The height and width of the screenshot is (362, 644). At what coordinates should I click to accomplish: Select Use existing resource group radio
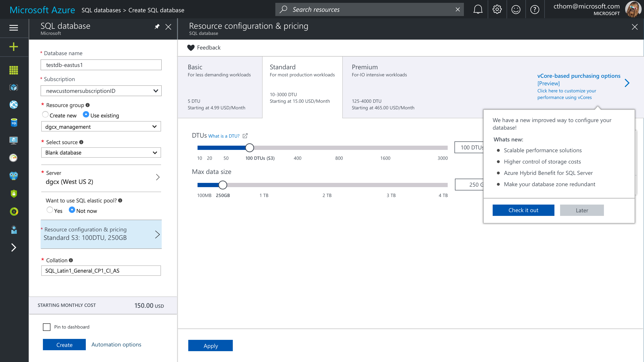pyautogui.click(x=86, y=115)
